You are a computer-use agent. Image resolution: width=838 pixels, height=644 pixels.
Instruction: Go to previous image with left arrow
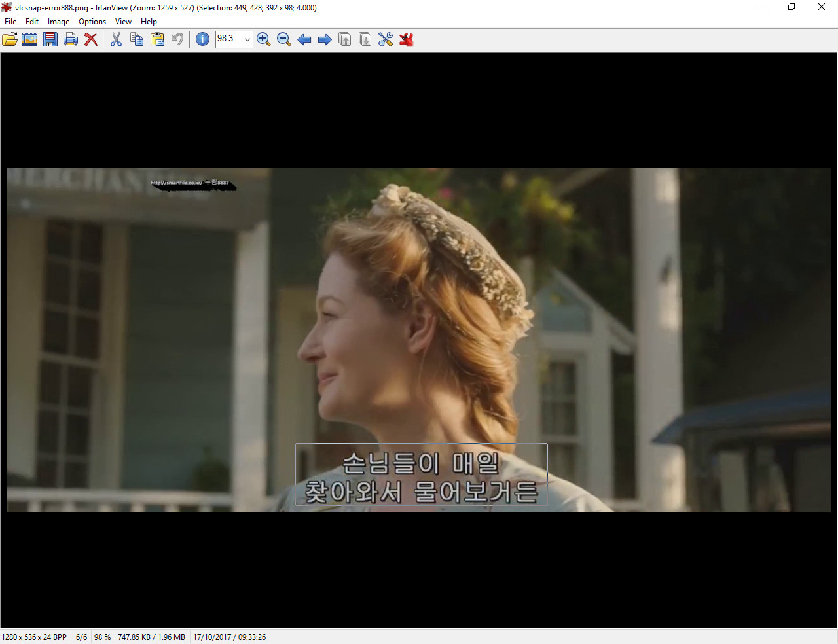tap(304, 39)
